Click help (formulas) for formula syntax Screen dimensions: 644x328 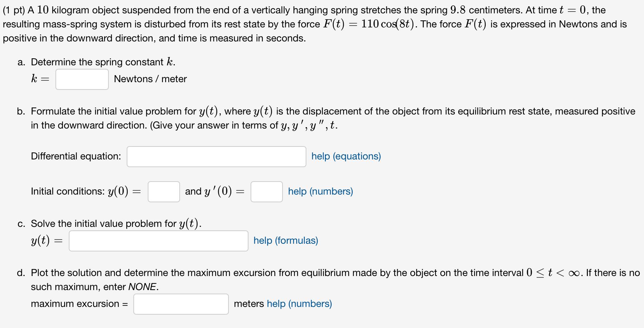(285, 241)
